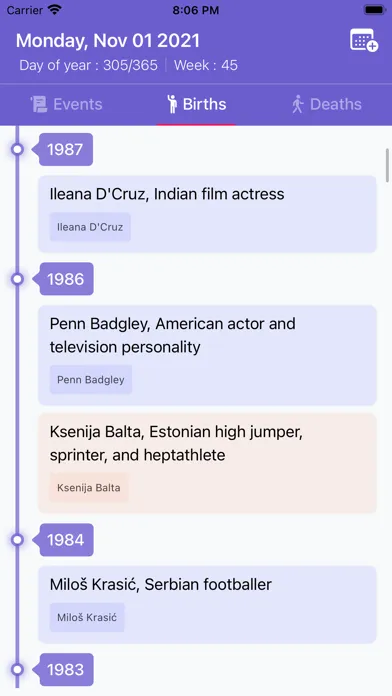Tap the Monday, Nov 01 2021 date header
The height and width of the screenshot is (696, 392).
click(x=108, y=41)
